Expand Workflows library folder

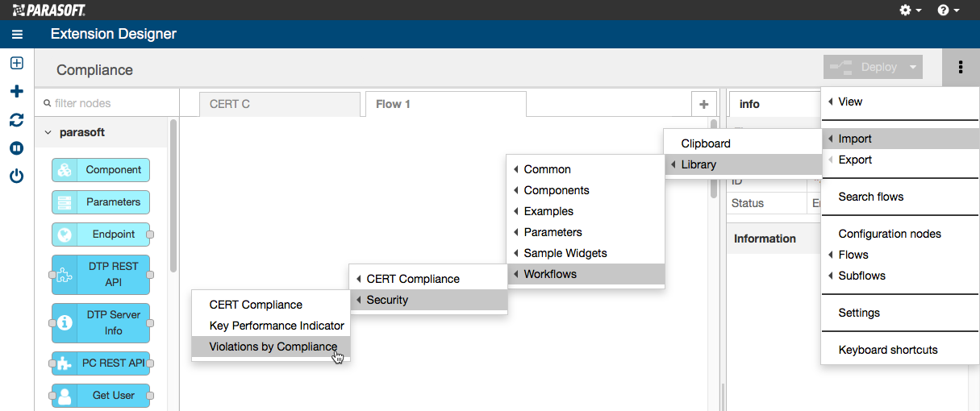click(586, 274)
